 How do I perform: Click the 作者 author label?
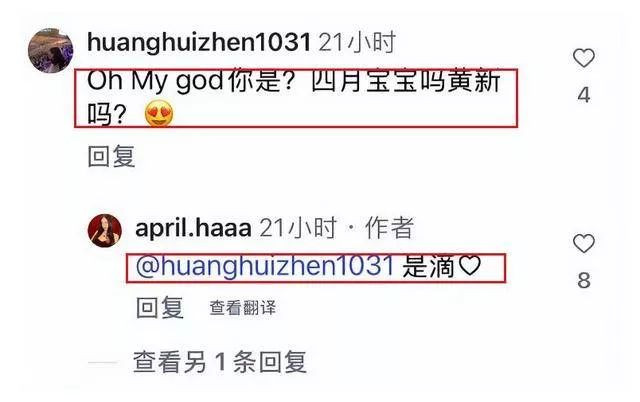pyautogui.click(x=389, y=228)
